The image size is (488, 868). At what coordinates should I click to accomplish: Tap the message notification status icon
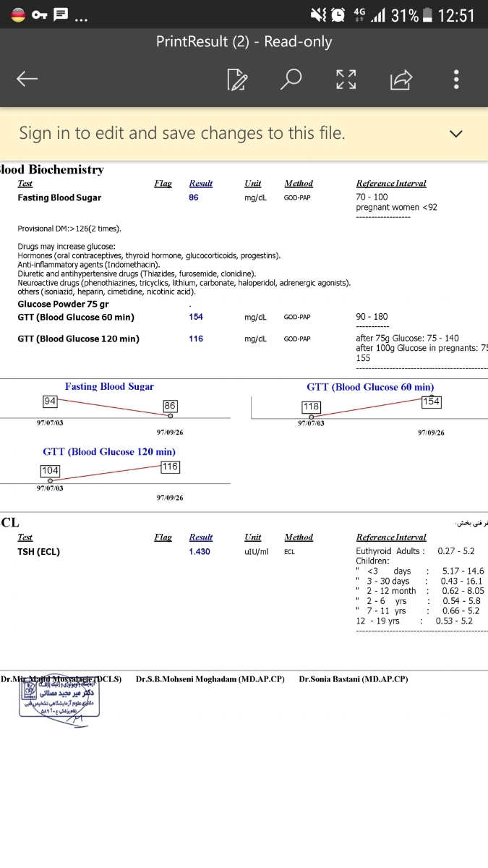[62, 15]
